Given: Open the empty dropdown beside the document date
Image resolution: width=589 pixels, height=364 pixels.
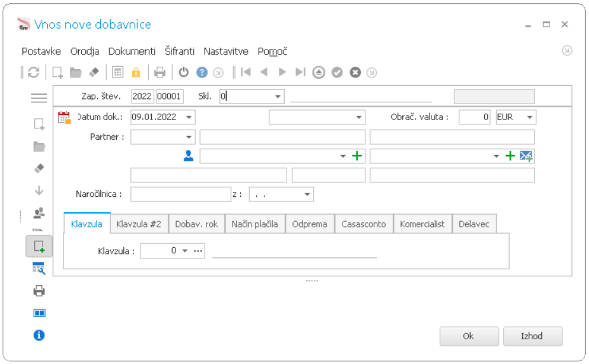Looking at the screenshot, I should click(x=359, y=117).
